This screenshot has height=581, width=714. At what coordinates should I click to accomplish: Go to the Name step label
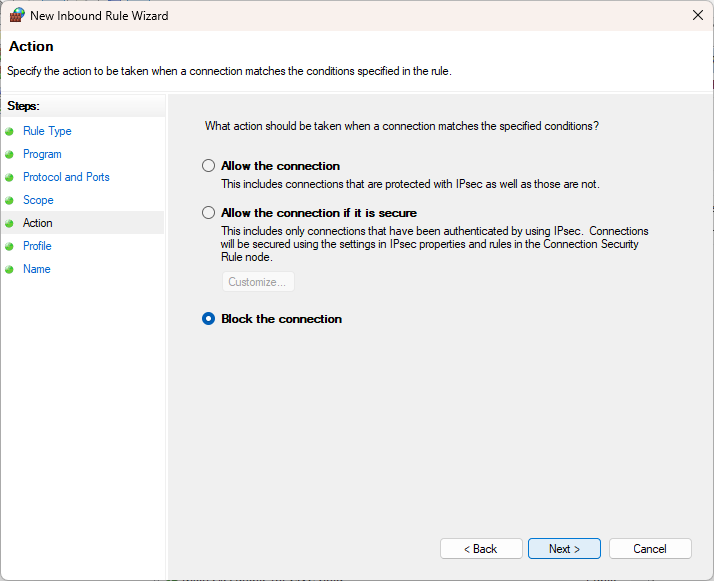click(x=37, y=269)
